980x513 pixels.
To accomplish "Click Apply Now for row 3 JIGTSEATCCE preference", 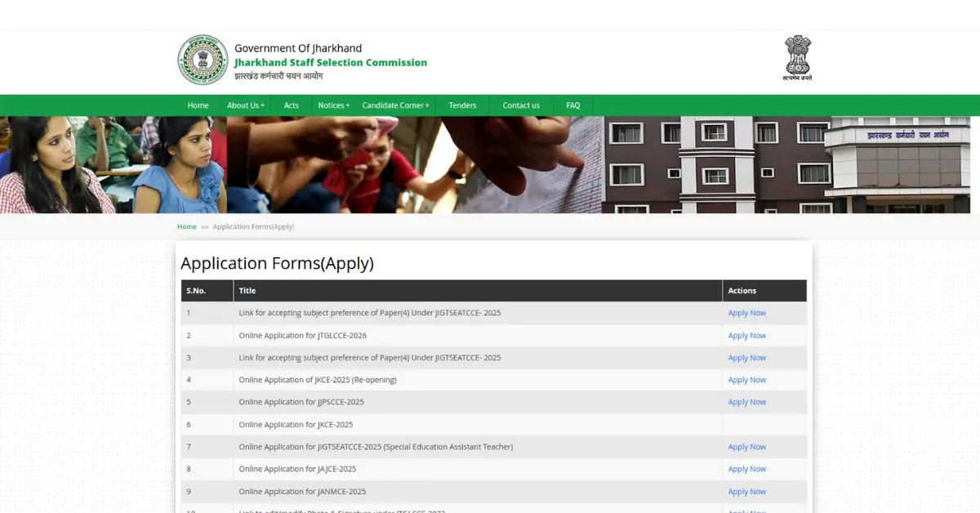I will pyautogui.click(x=746, y=358).
